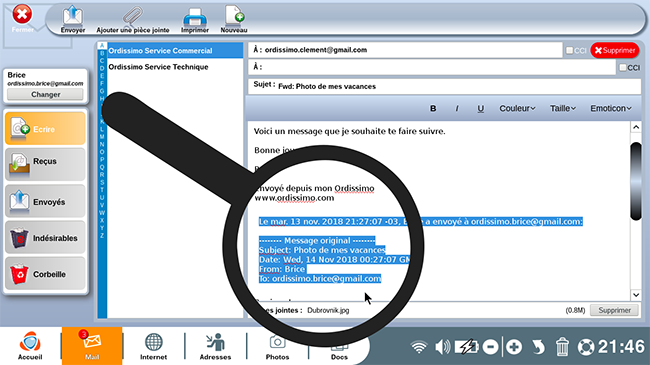The image size is (650, 365).
Task: Jump to letter D in contacts index
Action: [x=102, y=68]
